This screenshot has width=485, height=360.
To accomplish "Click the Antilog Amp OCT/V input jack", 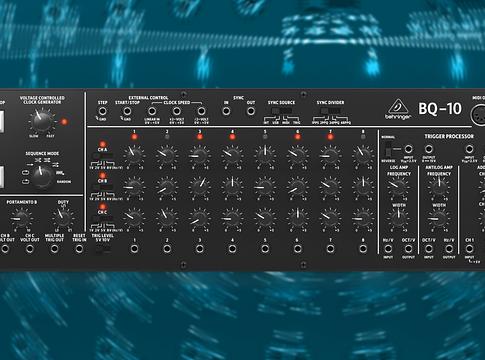I will (429, 249).
